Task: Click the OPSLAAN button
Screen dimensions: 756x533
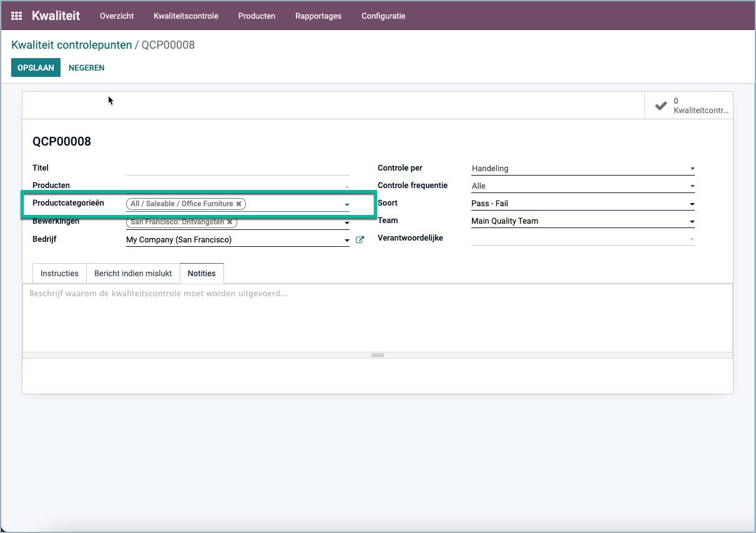Action: (x=36, y=67)
